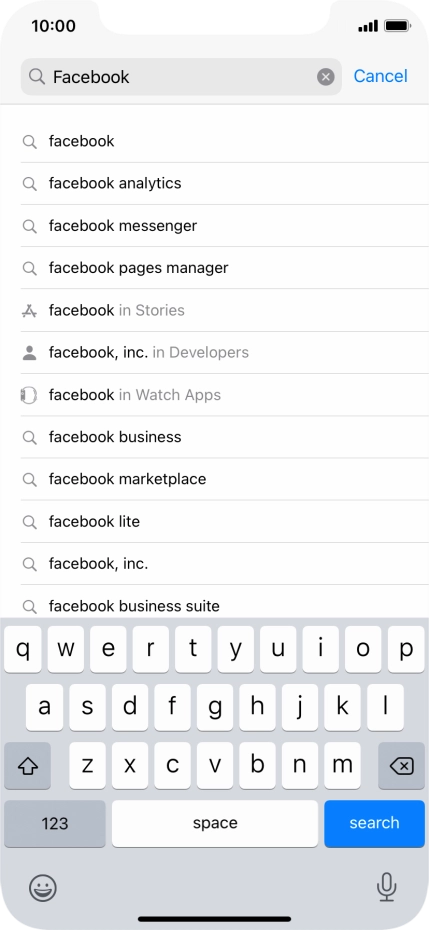This screenshot has width=429, height=930.
Task: Select the person icon beside facebook, inc. in Developers
Action: (29, 353)
